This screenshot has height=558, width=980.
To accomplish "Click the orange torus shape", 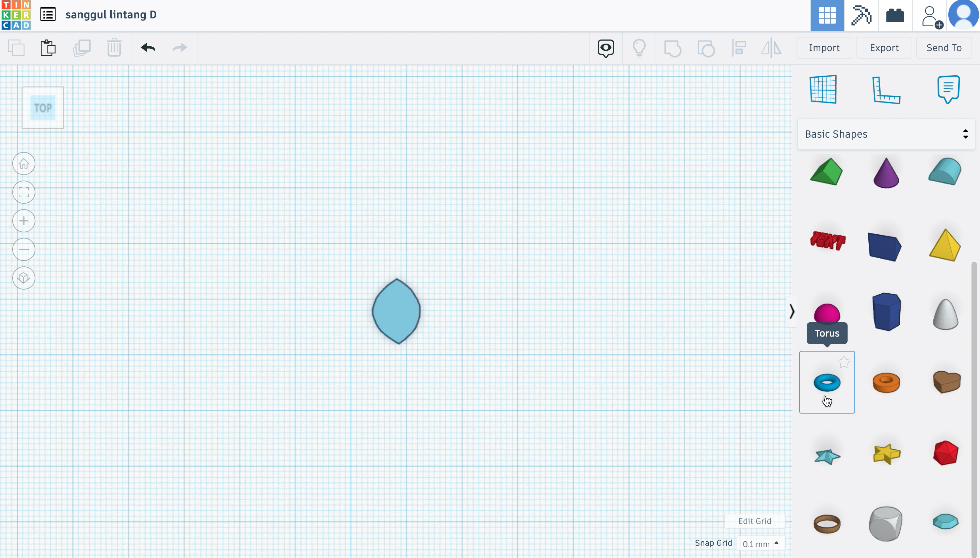I will [x=886, y=382].
